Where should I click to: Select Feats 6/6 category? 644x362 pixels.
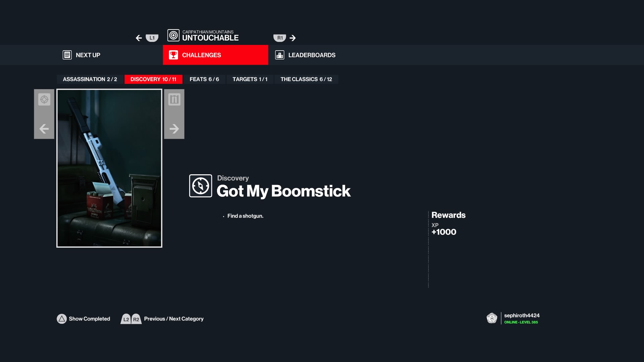point(204,79)
